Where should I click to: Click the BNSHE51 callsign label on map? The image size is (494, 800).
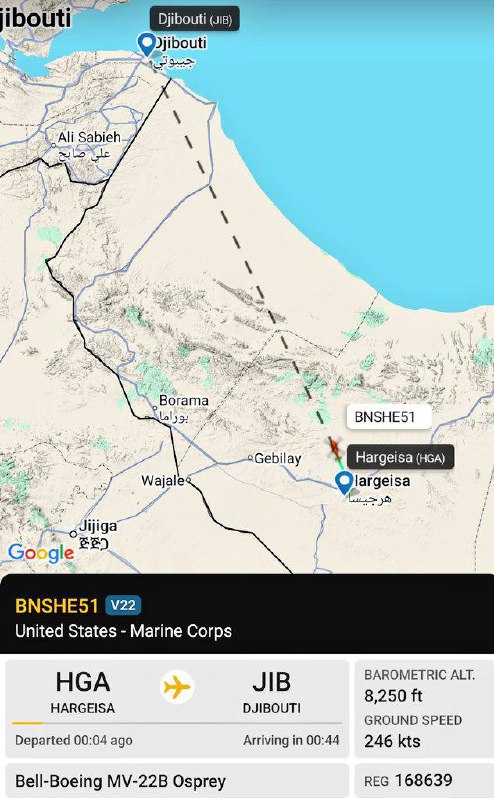[385, 417]
